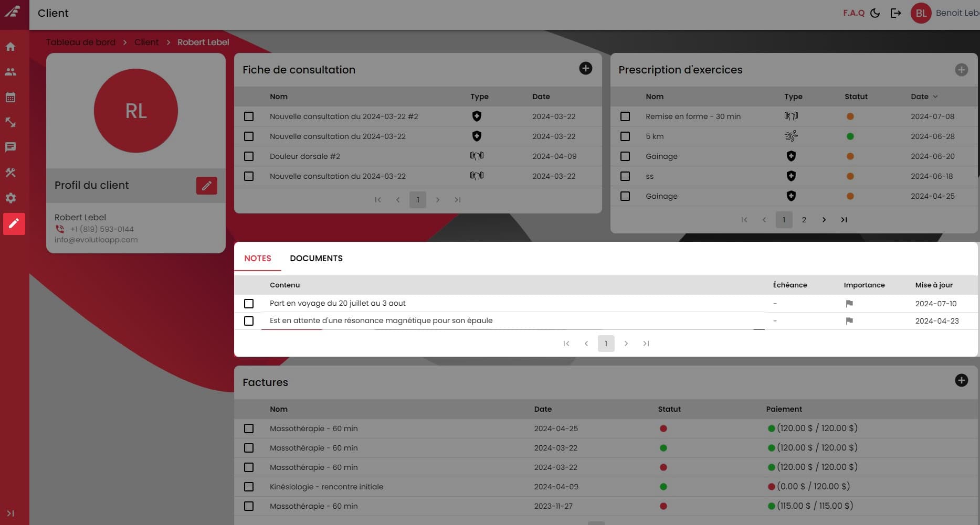Open the F.A.Q link

click(853, 13)
